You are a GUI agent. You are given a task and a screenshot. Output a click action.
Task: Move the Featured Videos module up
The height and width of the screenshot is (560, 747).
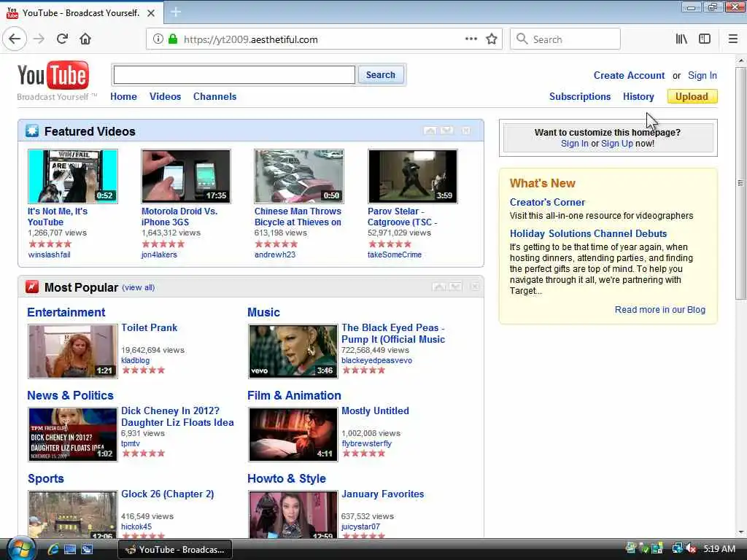tap(430, 131)
